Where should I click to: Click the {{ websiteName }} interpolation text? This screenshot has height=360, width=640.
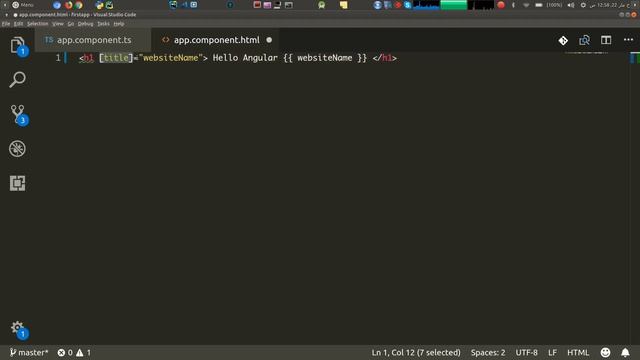pyautogui.click(x=325, y=58)
